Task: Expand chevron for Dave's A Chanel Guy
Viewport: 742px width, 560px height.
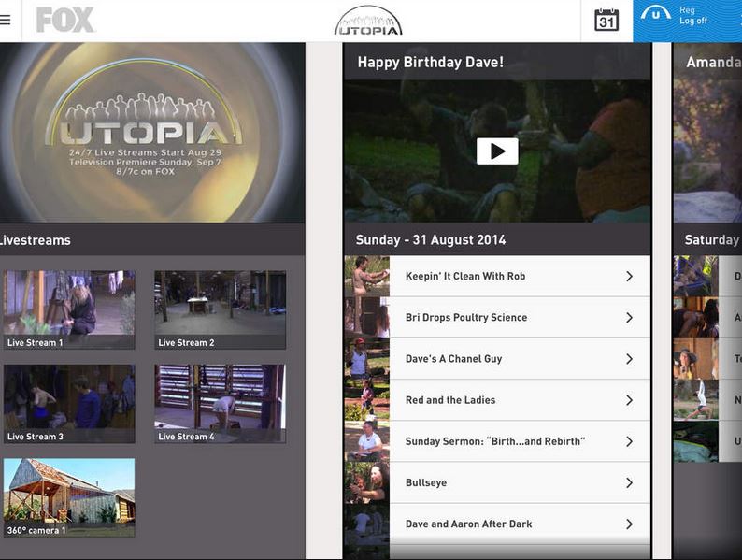Action: click(629, 359)
